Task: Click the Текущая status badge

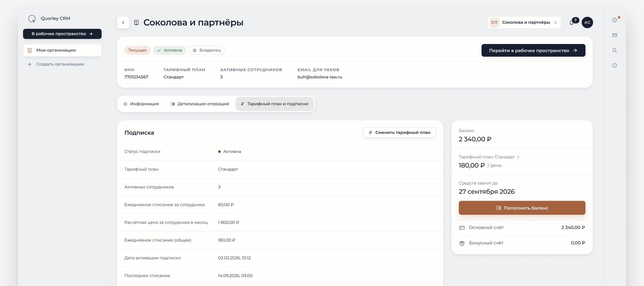Action: [x=137, y=50]
